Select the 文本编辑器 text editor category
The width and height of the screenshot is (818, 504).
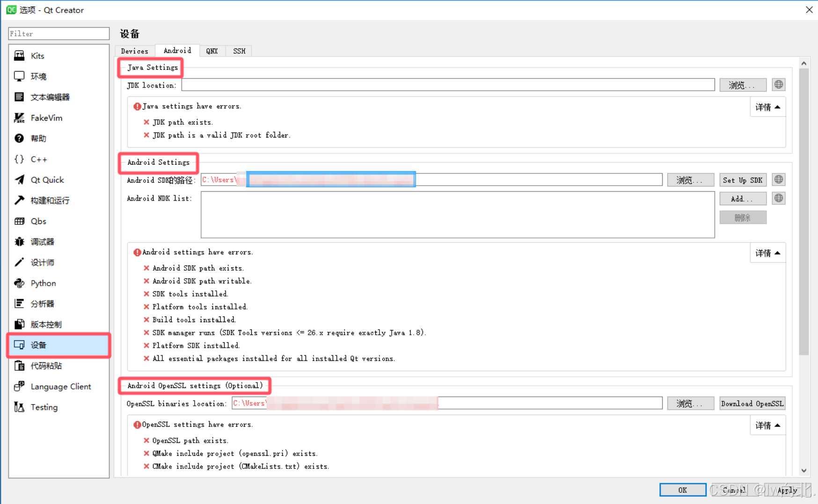click(x=58, y=97)
